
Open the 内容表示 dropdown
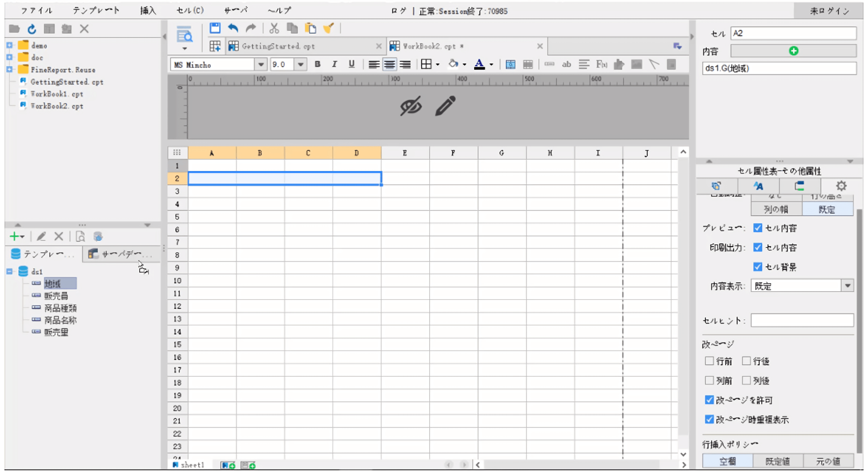847,286
